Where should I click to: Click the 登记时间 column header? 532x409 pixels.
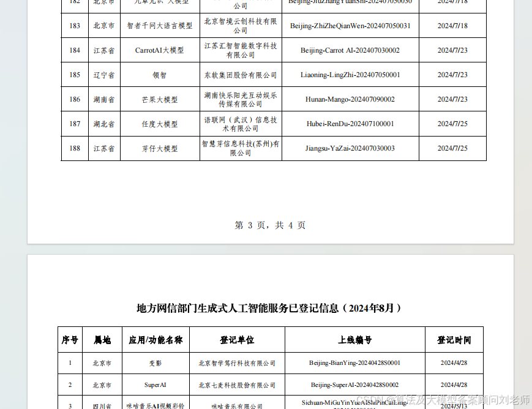454,340
